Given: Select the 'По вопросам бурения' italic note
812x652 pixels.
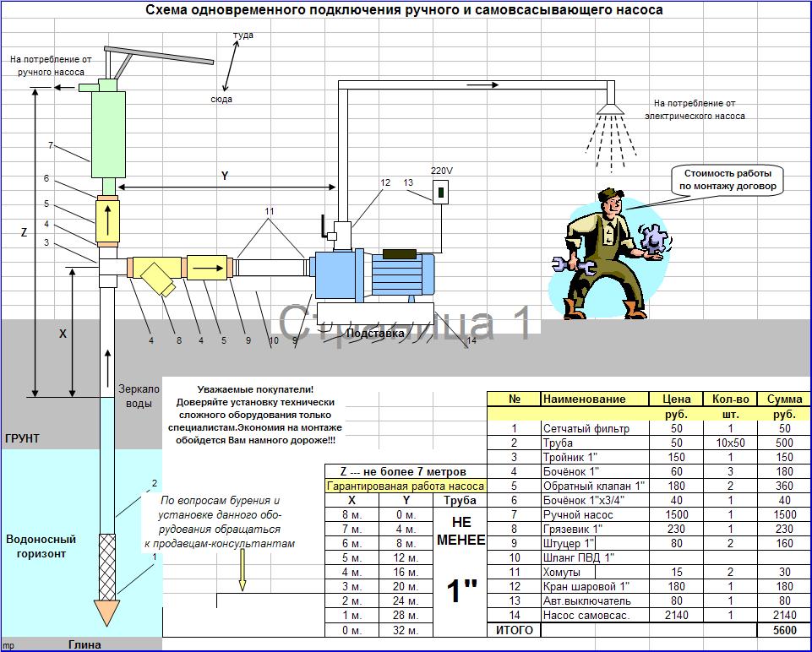Looking at the screenshot, I should [x=220, y=522].
